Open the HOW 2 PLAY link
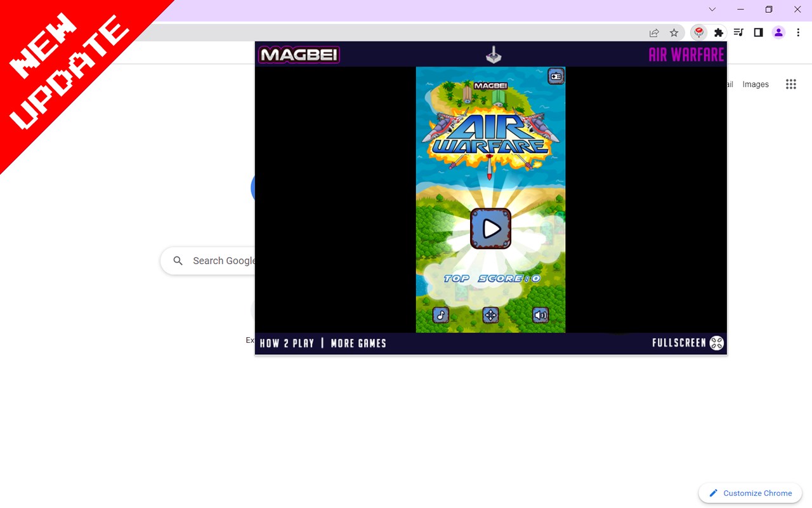The height and width of the screenshot is (508, 812). pyautogui.click(x=287, y=343)
